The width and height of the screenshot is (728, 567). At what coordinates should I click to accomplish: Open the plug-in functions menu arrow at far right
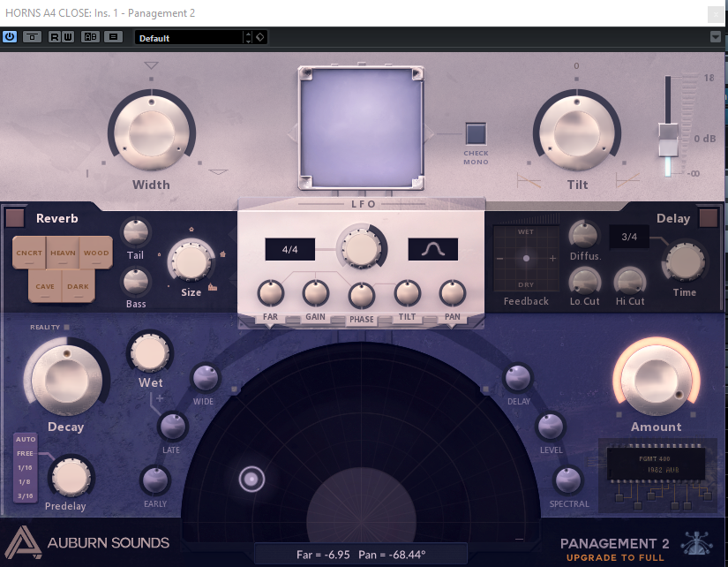(x=716, y=37)
